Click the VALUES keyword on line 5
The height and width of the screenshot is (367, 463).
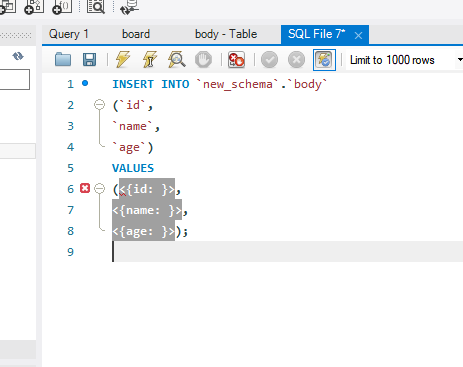pyautogui.click(x=133, y=168)
